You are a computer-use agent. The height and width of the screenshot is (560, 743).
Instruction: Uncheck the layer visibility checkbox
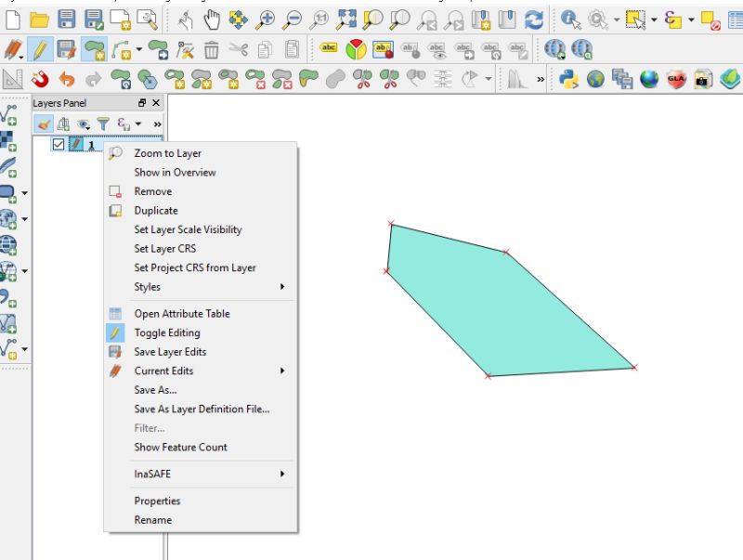point(59,142)
